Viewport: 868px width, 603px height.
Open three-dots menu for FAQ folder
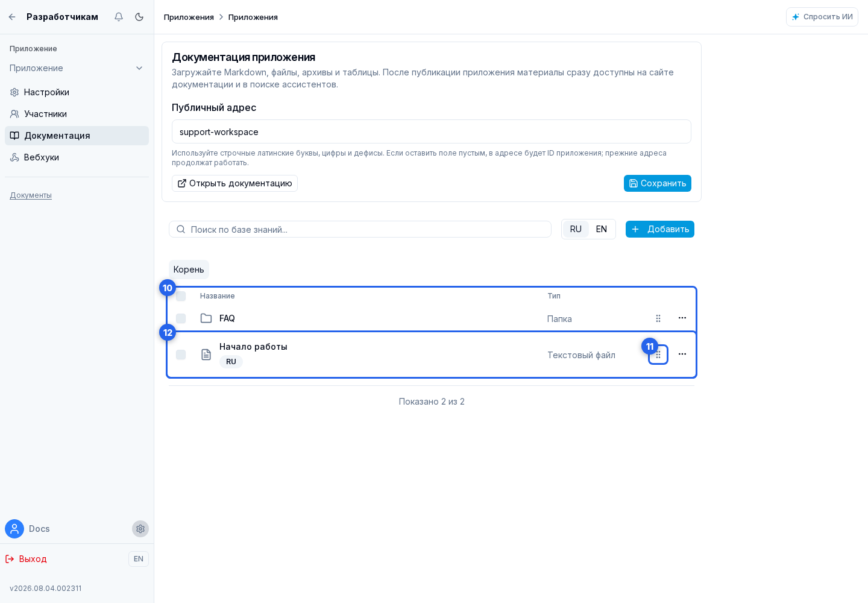click(x=682, y=318)
